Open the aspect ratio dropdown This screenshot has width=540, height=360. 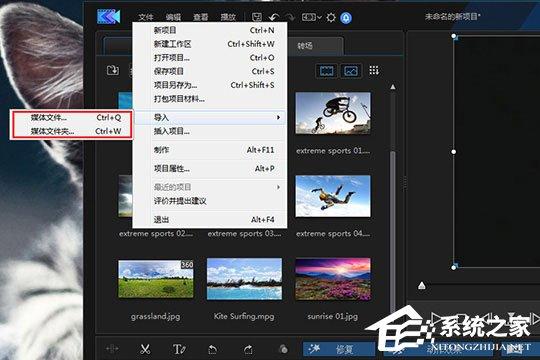click(x=312, y=17)
